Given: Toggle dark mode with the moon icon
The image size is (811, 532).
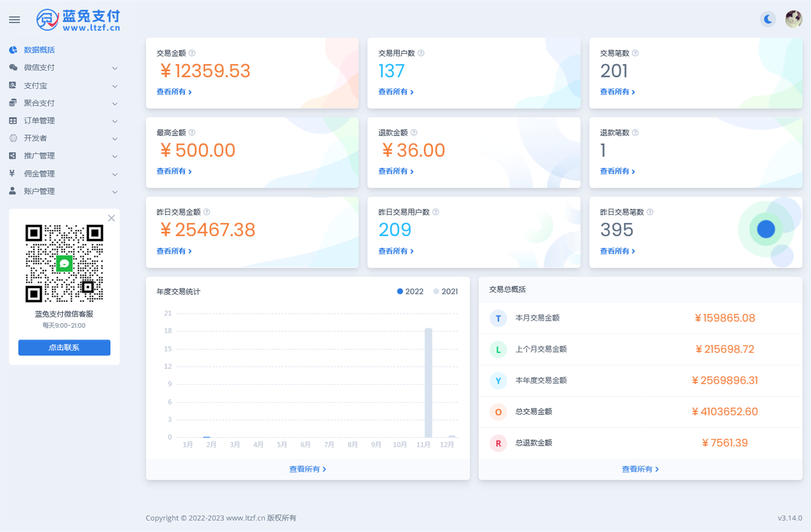Looking at the screenshot, I should click(768, 19).
